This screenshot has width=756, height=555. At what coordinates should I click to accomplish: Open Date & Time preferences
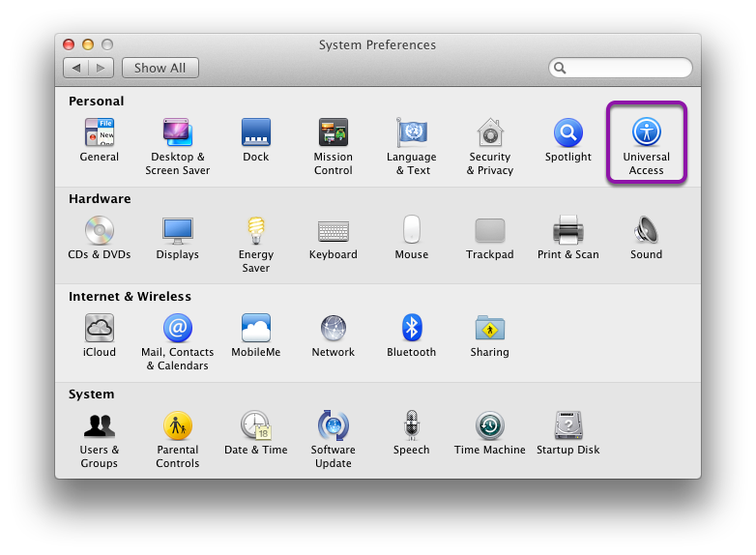point(256,432)
